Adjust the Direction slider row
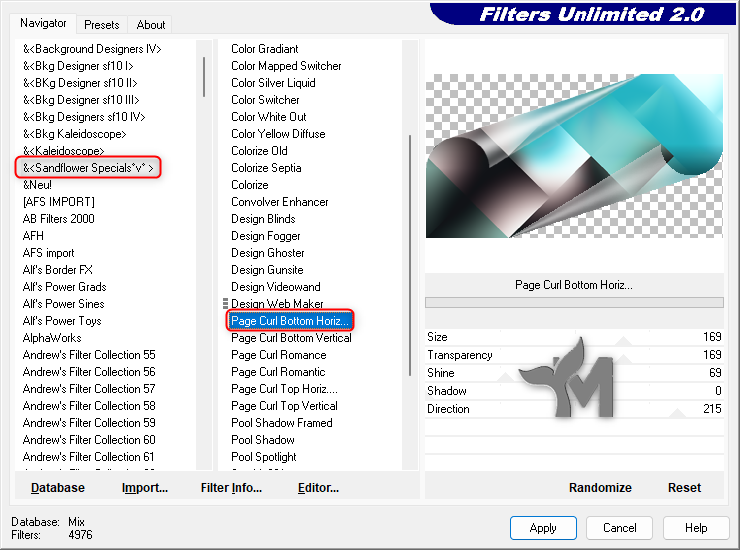The image size is (740, 550). [574, 408]
